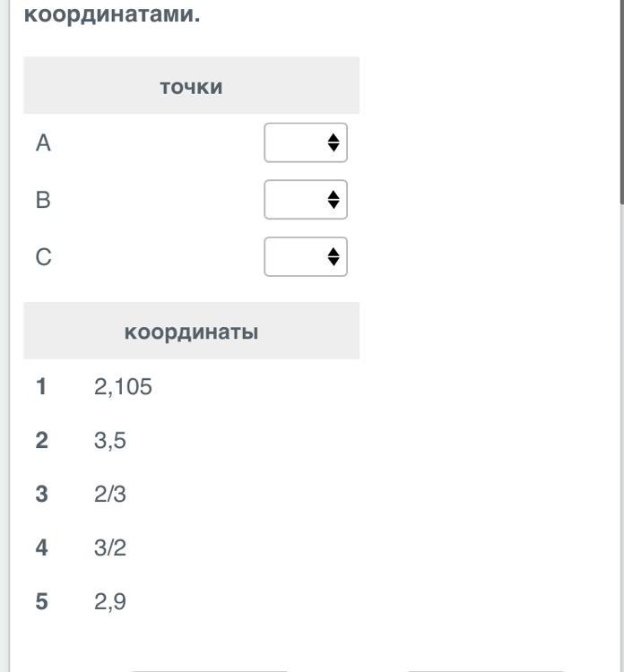Open the dropdown for point A
The height and width of the screenshot is (672, 624).
coord(306,142)
